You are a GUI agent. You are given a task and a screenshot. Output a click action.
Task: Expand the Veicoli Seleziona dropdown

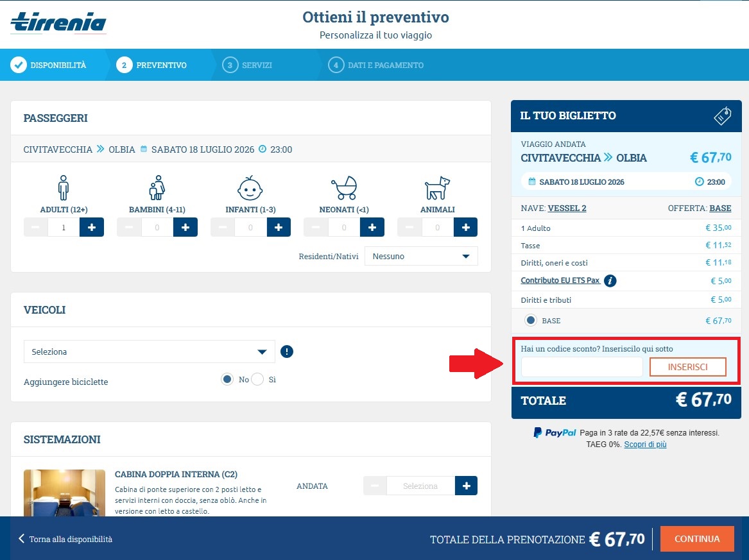coord(149,352)
